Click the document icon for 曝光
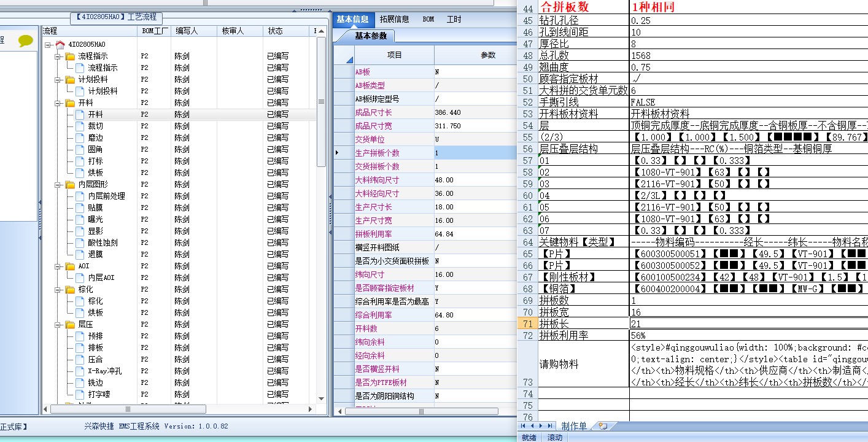 click(80, 219)
